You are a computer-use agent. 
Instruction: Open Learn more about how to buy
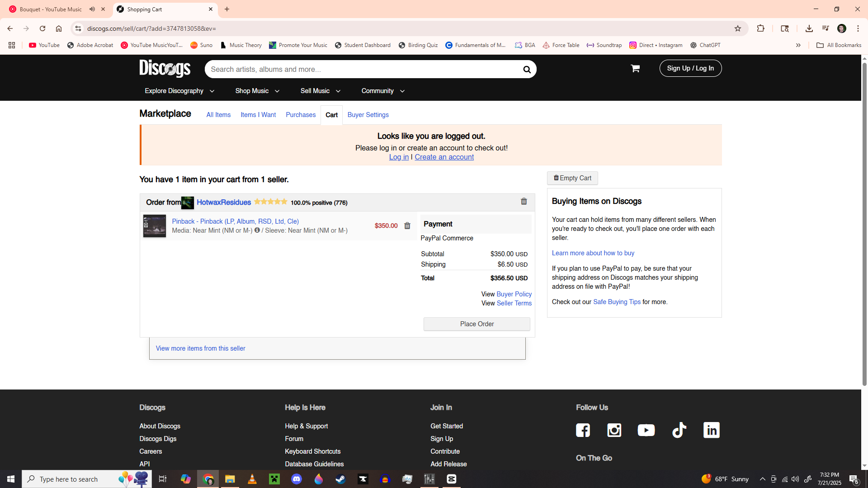point(593,253)
